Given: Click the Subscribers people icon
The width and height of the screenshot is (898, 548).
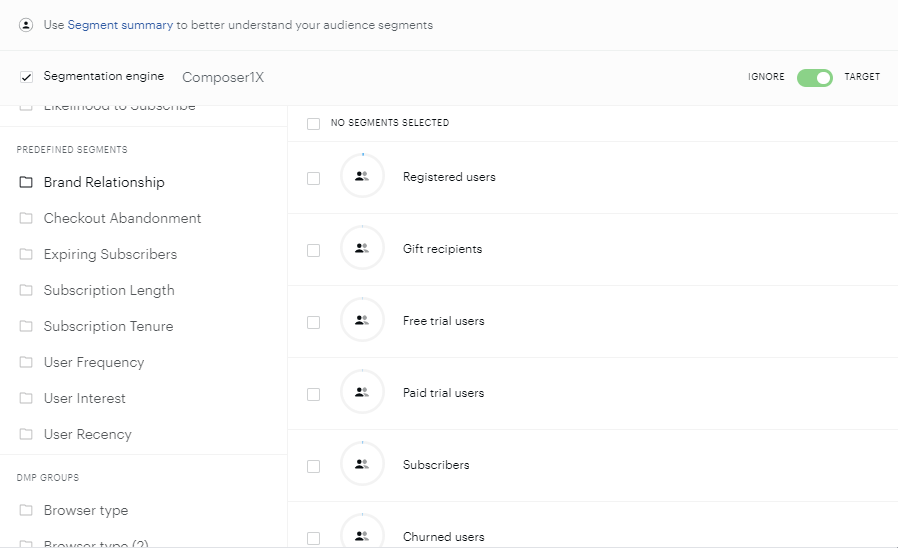Looking at the screenshot, I should pos(362,464).
